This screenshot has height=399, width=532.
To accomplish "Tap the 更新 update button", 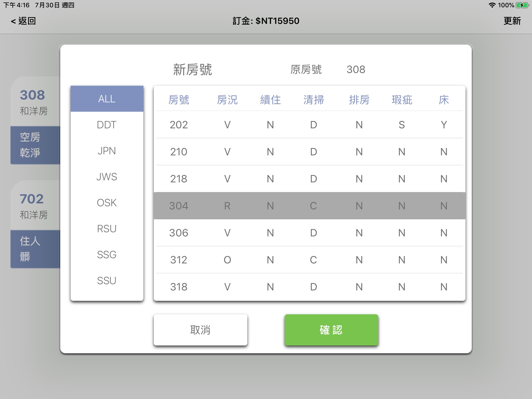I will click(512, 21).
